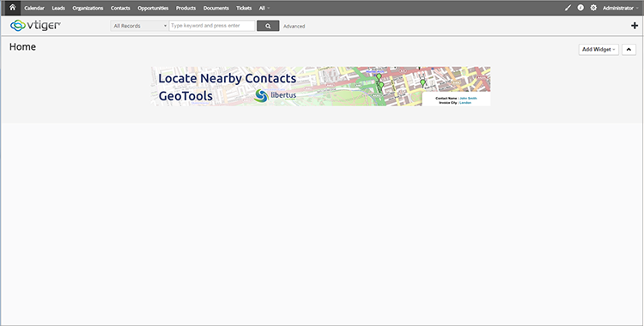Expand the All modules dropdown
Image resolution: width=644 pixels, height=326 pixels.
(x=264, y=9)
